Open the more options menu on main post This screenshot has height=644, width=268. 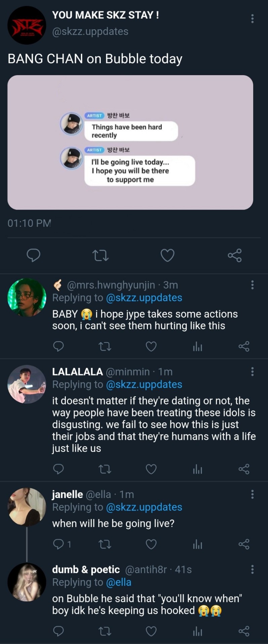(252, 19)
